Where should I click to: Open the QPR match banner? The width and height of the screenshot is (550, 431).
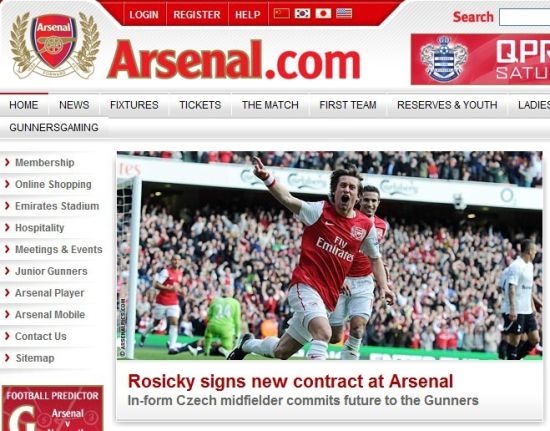tap(481, 59)
